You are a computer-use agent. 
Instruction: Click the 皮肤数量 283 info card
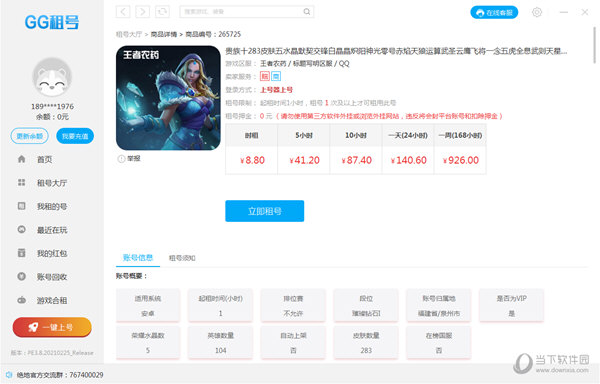(x=366, y=343)
